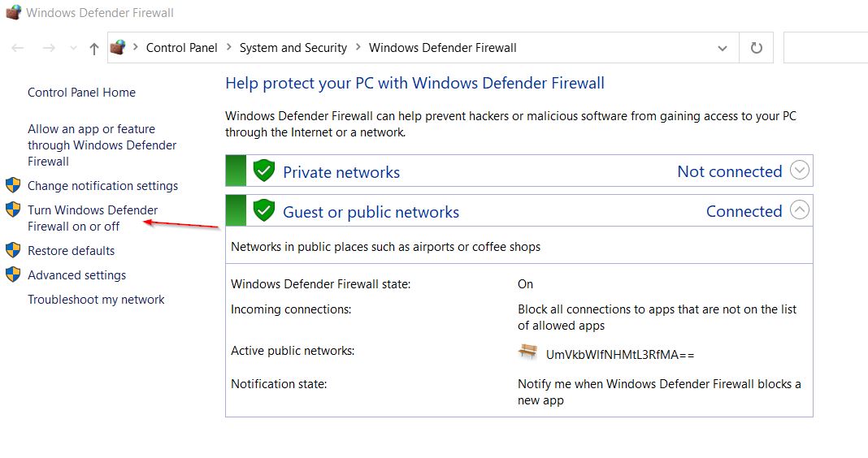
Task: Open the recent locations dropdown arrow
Action: 74,48
